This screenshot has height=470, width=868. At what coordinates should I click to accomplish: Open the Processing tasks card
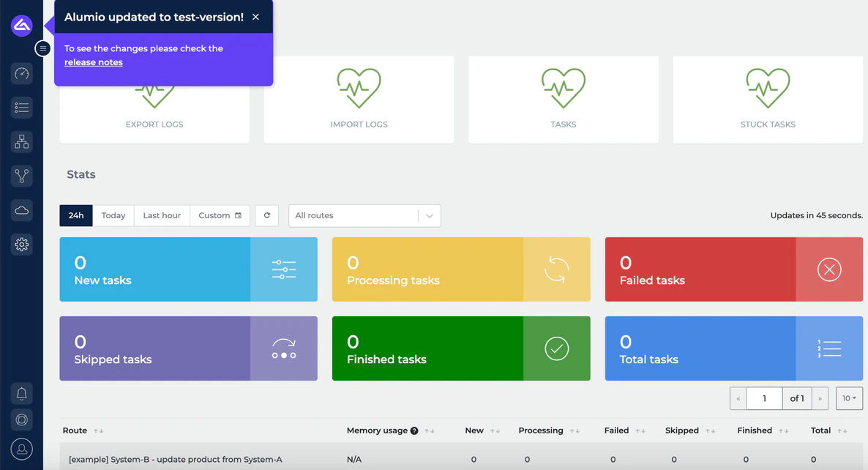click(461, 269)
